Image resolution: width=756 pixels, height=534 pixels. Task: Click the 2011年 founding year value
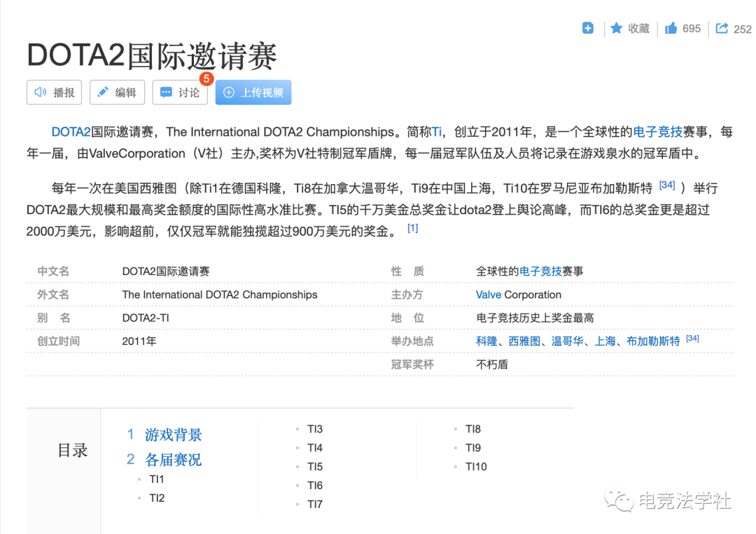pos(139,342)
